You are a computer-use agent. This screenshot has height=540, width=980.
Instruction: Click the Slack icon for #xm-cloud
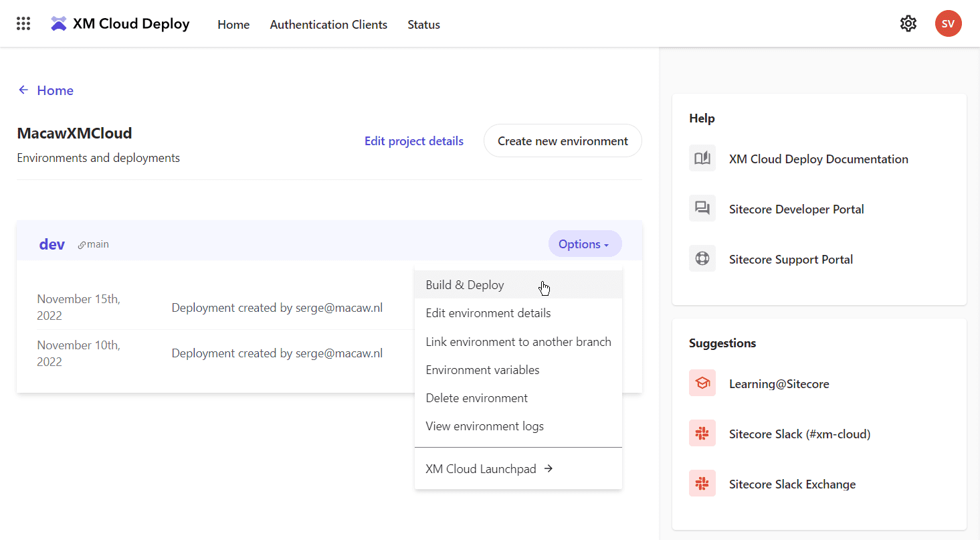[x=702, y=434]
